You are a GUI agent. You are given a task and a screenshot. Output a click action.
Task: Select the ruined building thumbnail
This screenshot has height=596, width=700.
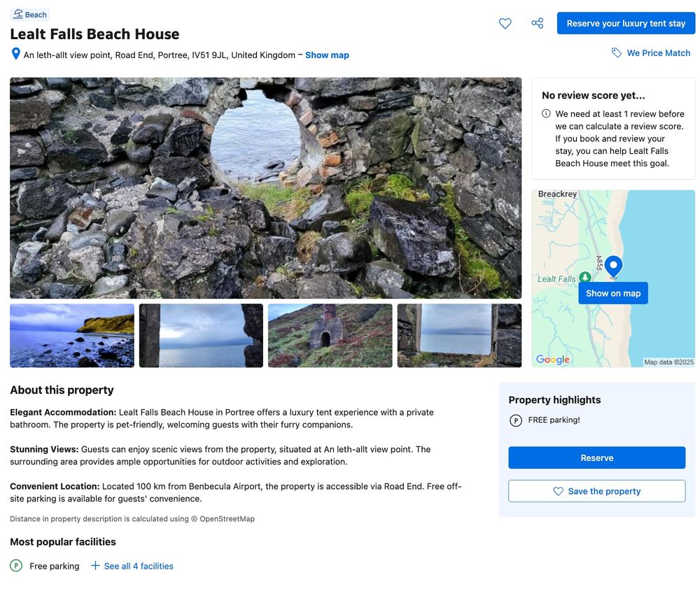(330, 334)
